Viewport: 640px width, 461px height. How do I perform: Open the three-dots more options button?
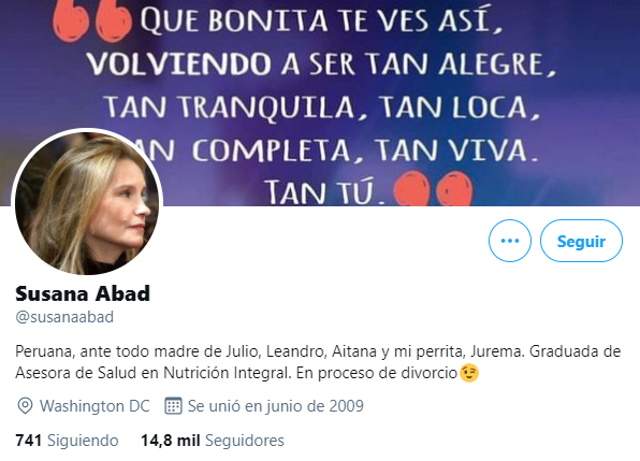click(510, 241)
